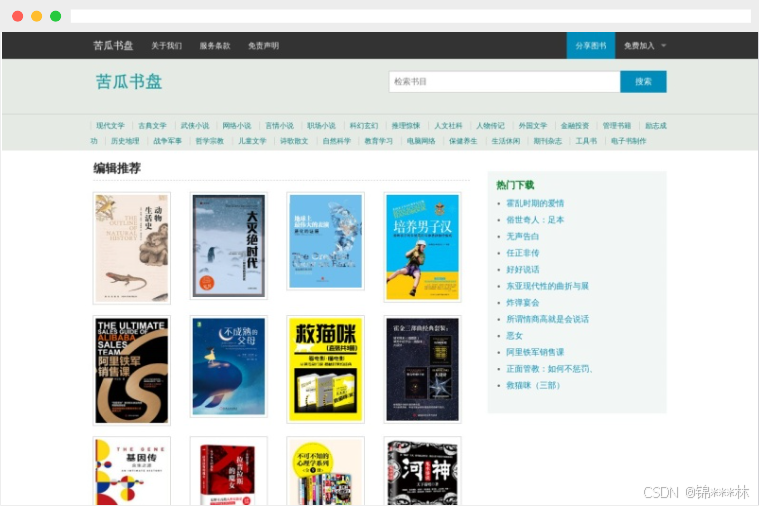Image resolution: width=759 pixels, height=506 pixels.
Task: Open the 免责声明 page
Action: [263, 46]
